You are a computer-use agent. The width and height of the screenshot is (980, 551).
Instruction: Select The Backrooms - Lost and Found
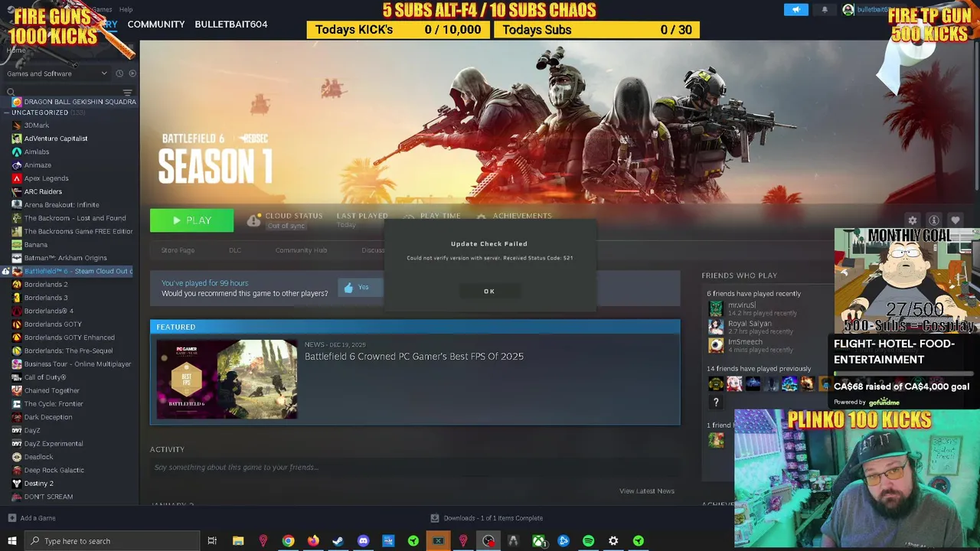[75, 218]
